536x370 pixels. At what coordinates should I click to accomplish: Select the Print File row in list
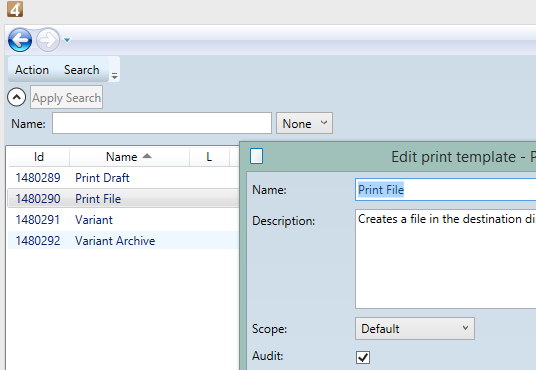(123, 199)
